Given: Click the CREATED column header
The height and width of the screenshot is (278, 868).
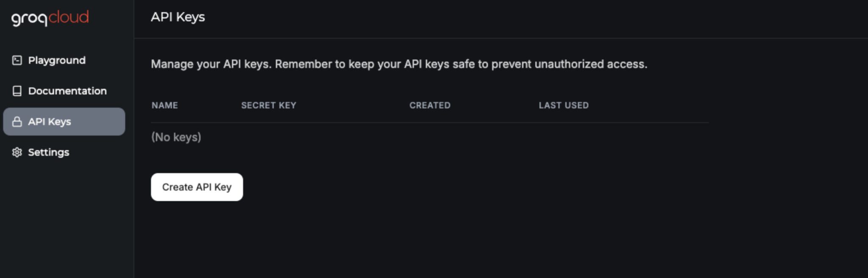Looking at the screenshot, I should click(430, 105).
